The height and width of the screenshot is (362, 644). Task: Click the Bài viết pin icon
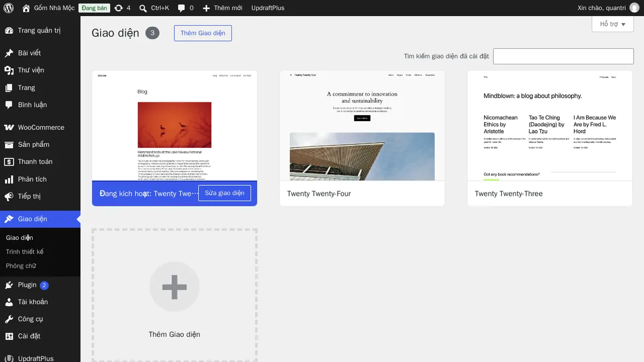tap(9, 53)
